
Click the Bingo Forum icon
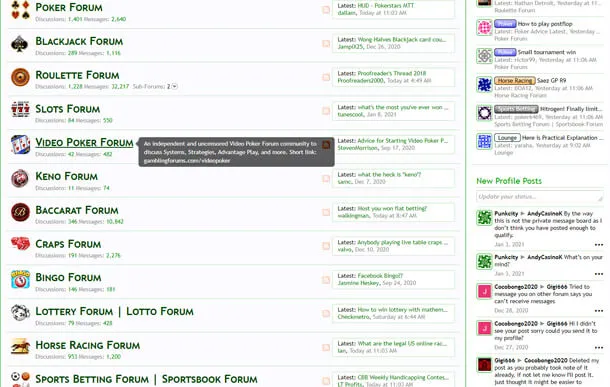(20, 280)
